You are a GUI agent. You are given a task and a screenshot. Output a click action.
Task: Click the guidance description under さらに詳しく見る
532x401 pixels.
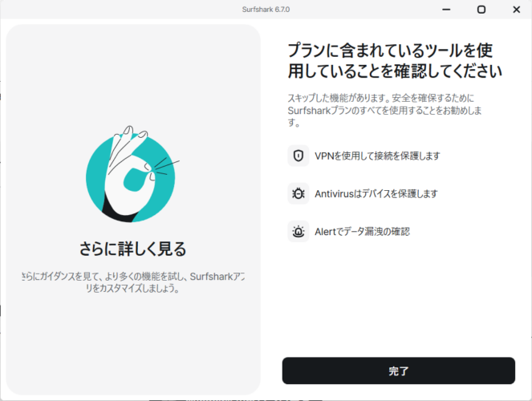133,282
